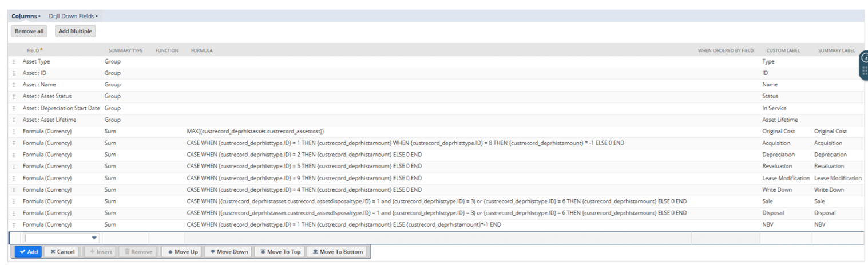The width and height of the screenshot is (868, 265).
Task: Open the info help icon on right edge
Action: 864,58
